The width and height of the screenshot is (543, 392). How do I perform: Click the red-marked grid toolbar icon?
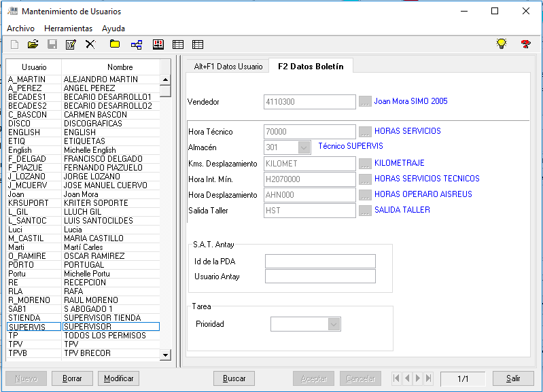[x=158, y=44]
